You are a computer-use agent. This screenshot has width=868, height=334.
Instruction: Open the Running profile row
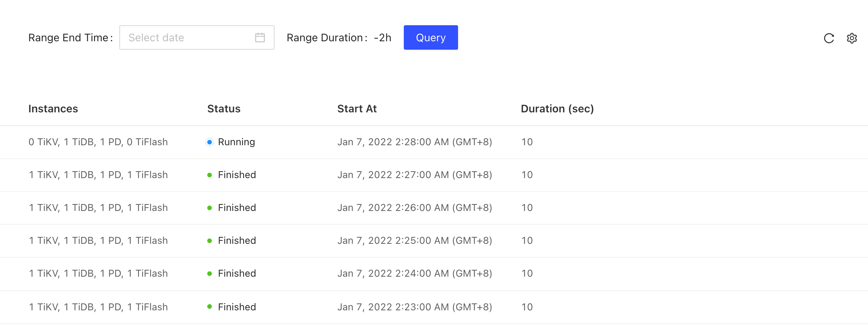(x=414, y=142)
